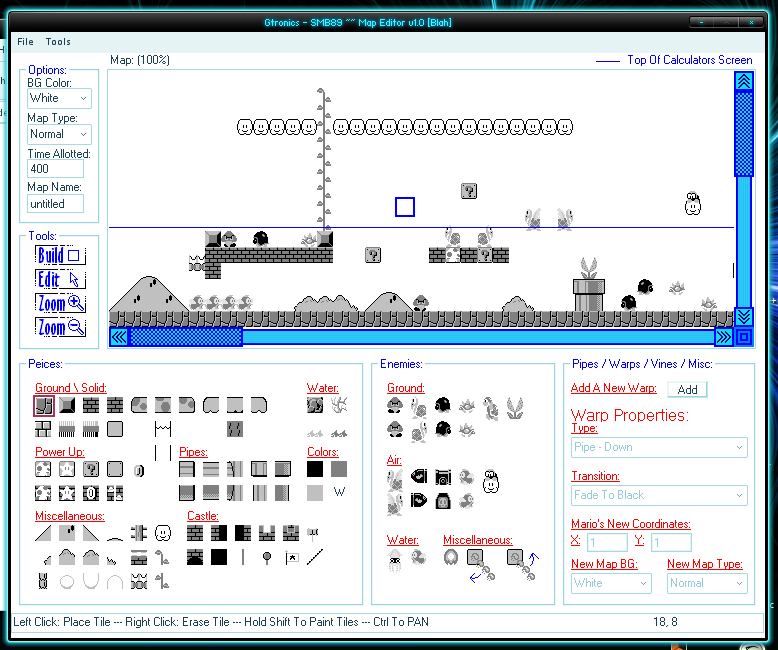The image size is (778, 650).
Task: Select the Lakitu enemy in Air section
Action: (491, 481)
